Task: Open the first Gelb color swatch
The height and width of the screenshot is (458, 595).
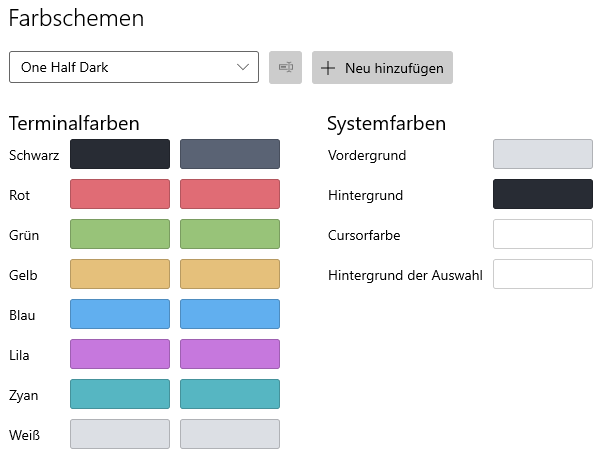Action: click(120, 274)
